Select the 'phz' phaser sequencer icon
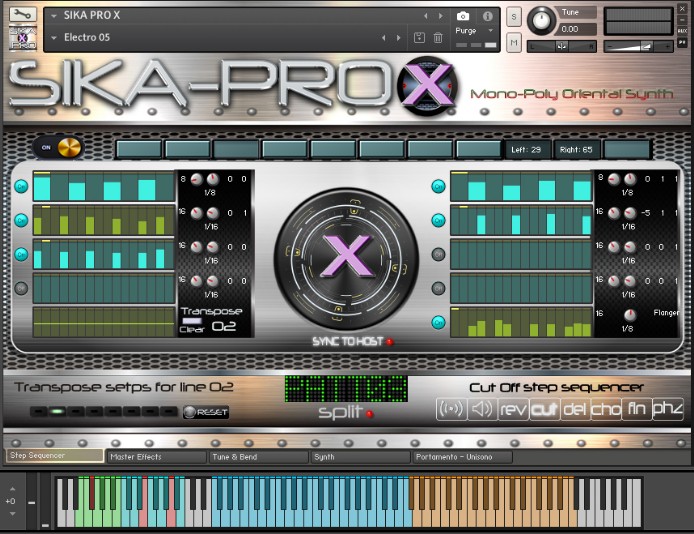The height and width of the screenshot is (534, 694). click(x=667, y=409)
